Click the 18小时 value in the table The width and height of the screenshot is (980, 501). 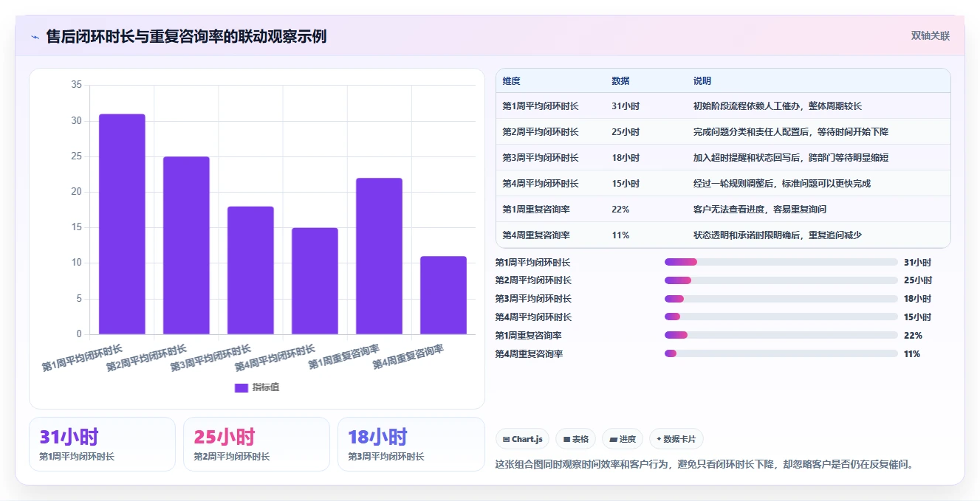[x=626, y=158]
